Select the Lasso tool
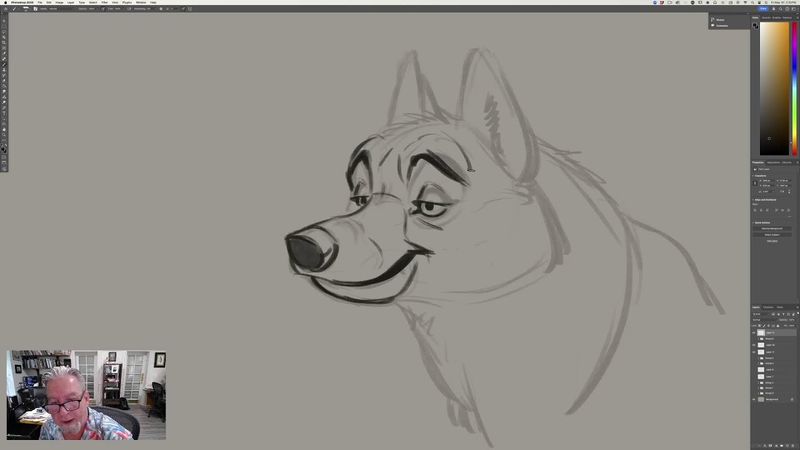Image resolution: width=800 pixels, height=450 pixels. pos(4,33)
